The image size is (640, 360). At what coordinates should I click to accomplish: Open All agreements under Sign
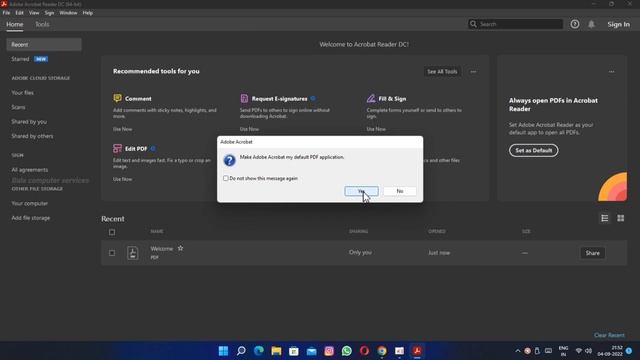(30, 169)
